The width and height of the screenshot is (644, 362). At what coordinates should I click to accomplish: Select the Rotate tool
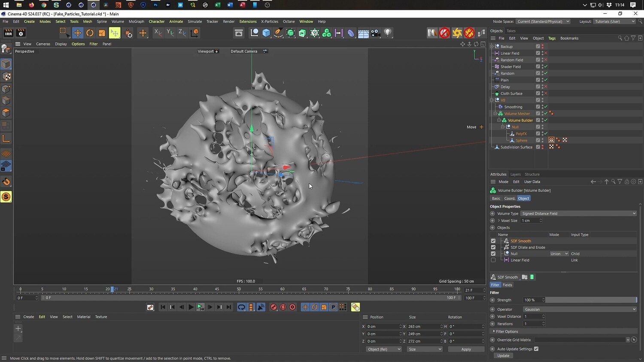90,33
